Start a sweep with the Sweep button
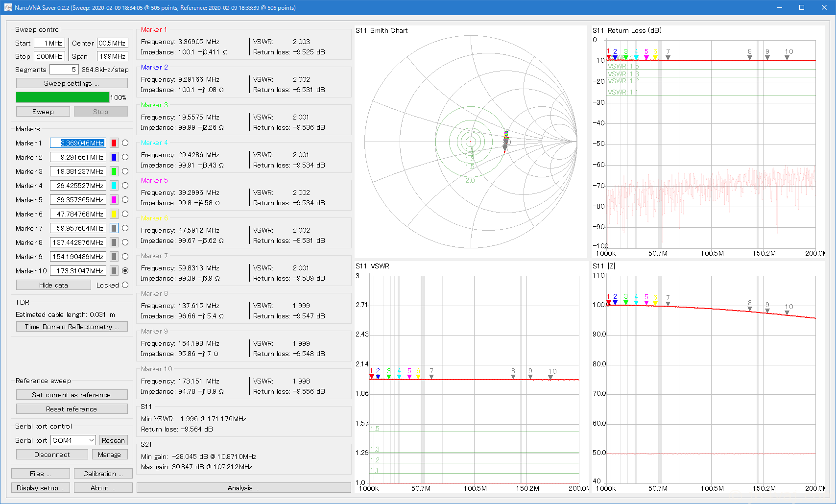836x504 pixels. (43, 112)
